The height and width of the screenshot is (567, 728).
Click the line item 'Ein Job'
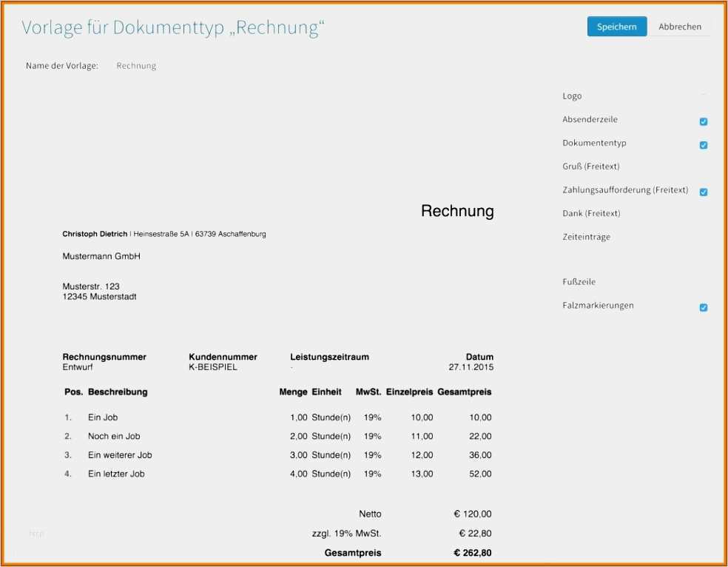[103, 417]
